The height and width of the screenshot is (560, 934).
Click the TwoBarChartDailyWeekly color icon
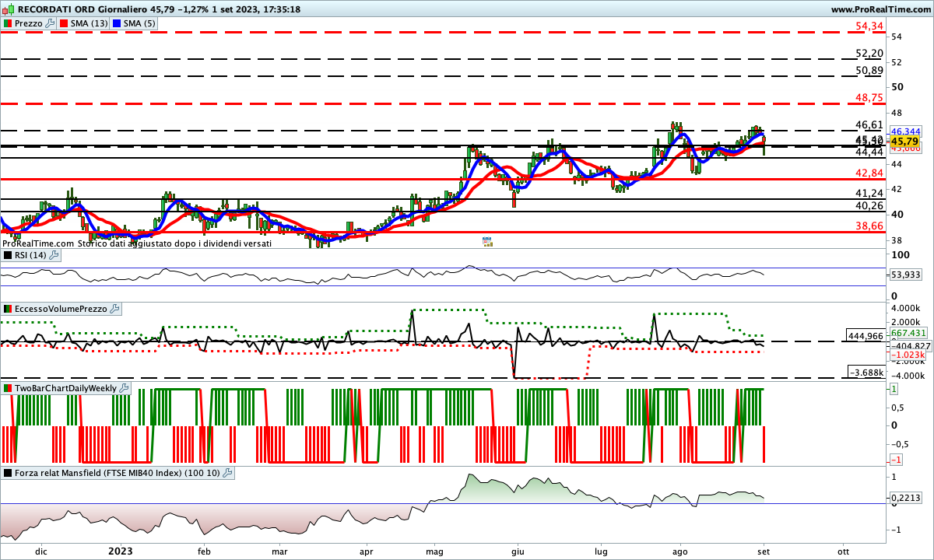[x=8, y=388]
